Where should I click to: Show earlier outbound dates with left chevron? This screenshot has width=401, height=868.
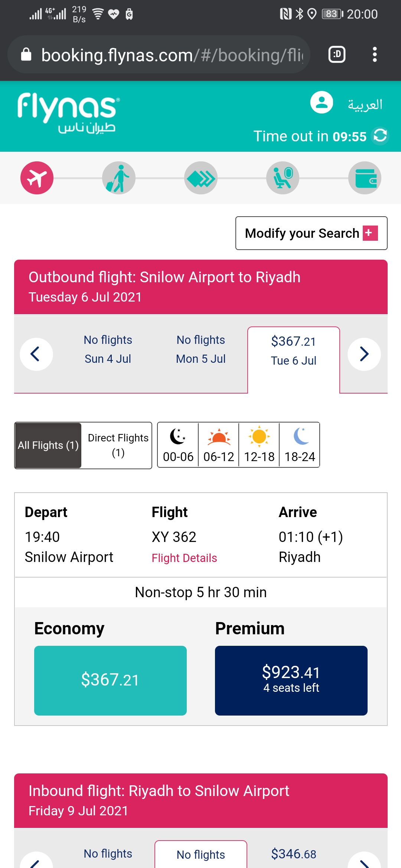[x=36, y=354]
